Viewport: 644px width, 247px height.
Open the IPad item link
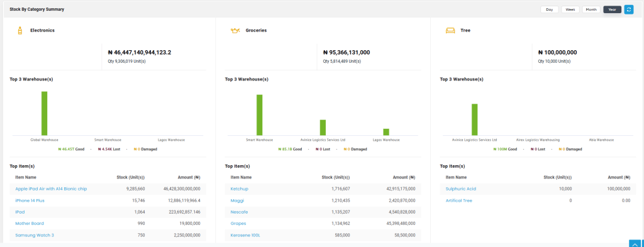(x=19, y=212)
